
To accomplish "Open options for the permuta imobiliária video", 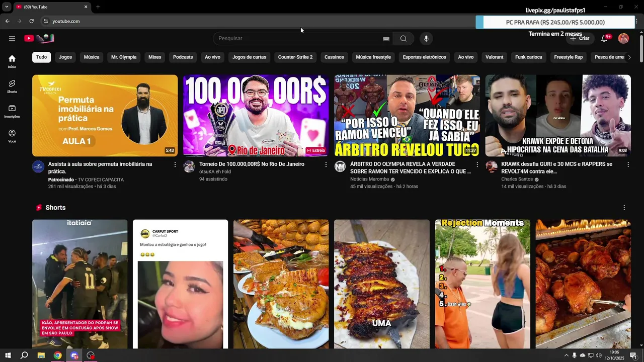I will pyautogui.click(x=175, y=165).
